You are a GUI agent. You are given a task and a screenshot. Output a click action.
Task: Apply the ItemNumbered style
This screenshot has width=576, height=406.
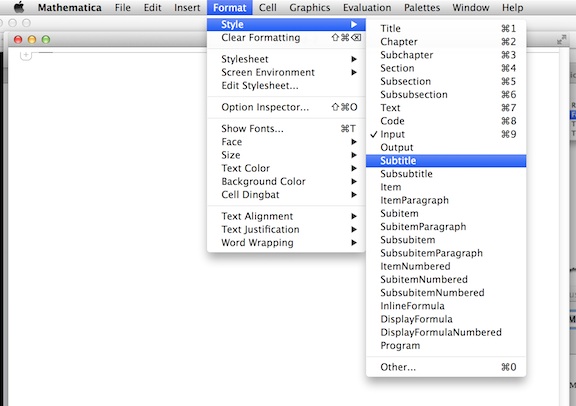(x=446, y=267)
